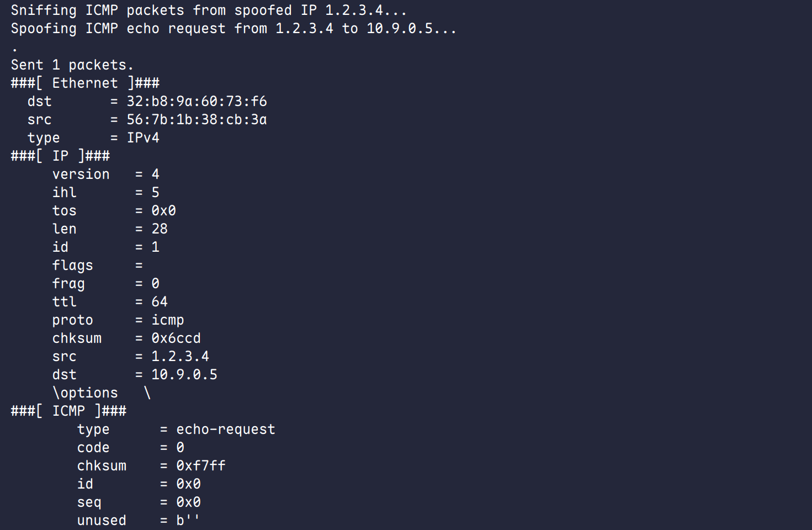The height and width of the screenshot is (530, 812).
Task: Click the ttl value 64
Action: 160,302
